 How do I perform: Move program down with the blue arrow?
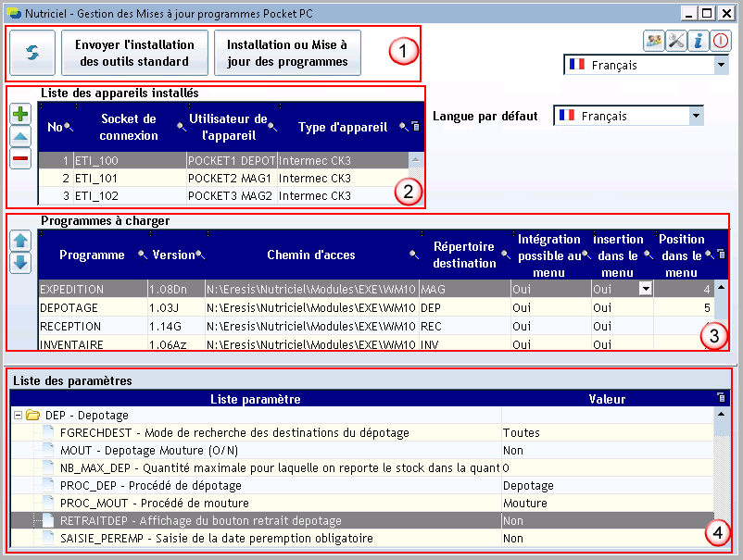20,263
